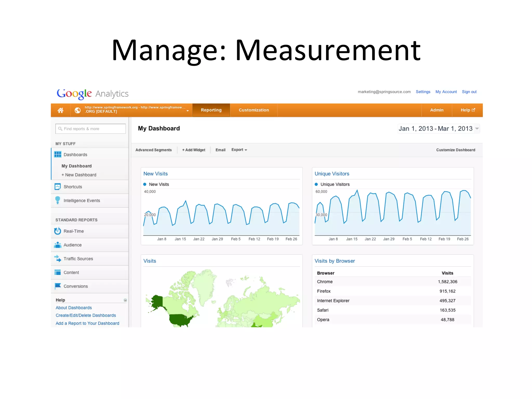Click the search magnifier icon
The height and width of the screenshot is (399, 532).
60,129
